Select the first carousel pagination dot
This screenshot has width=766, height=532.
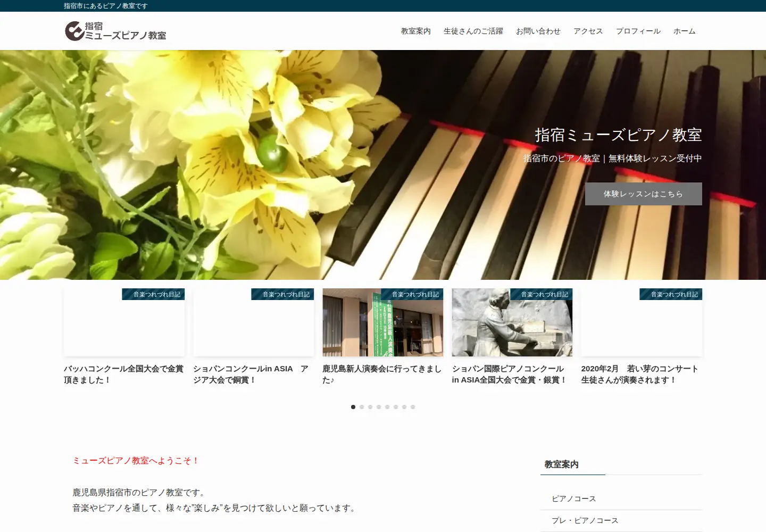pos(353,407)
